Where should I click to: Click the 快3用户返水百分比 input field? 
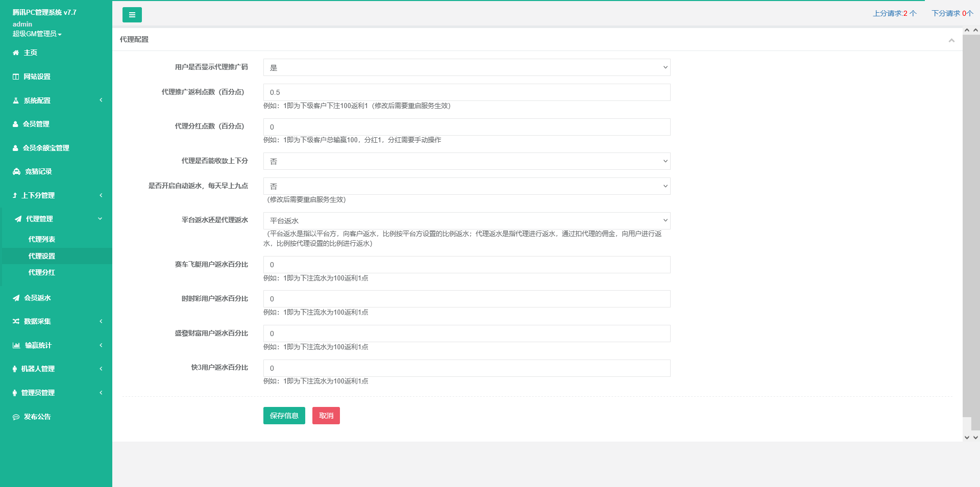coord(467,368)
